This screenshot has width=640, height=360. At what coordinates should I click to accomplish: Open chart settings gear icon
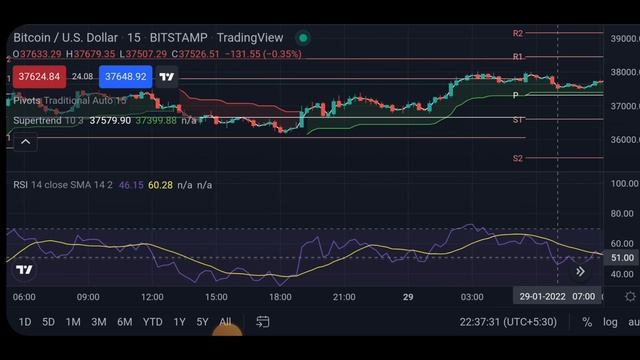[630, 297]
